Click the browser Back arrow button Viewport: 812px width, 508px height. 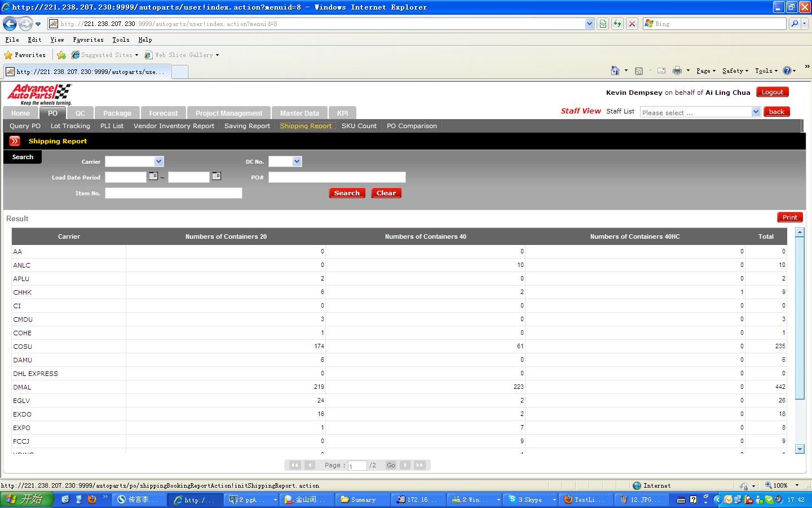[x=10, y=24]
